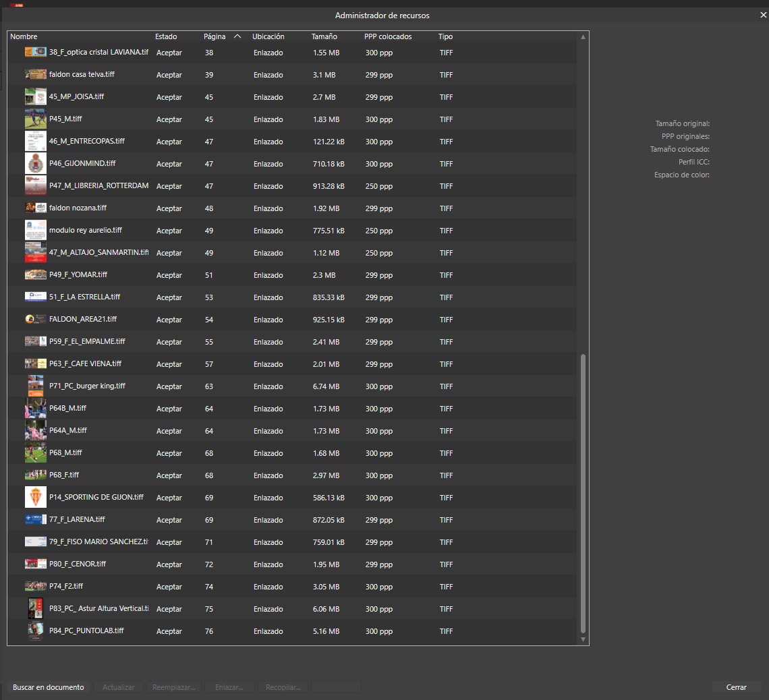The width and height of the screenshot is (769, 700).
Task: Click Aceptar status for P74_F2.tiff
Action: point(169,587)
